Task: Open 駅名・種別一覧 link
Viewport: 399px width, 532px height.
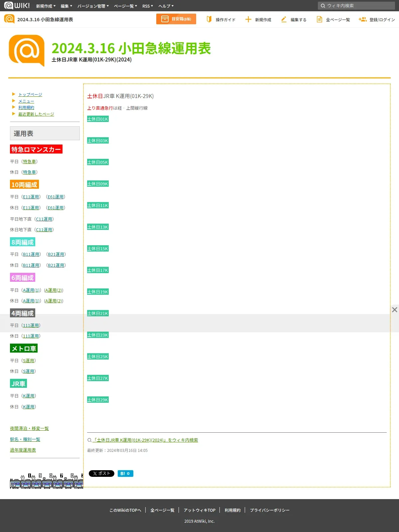Action: [25, 439]
